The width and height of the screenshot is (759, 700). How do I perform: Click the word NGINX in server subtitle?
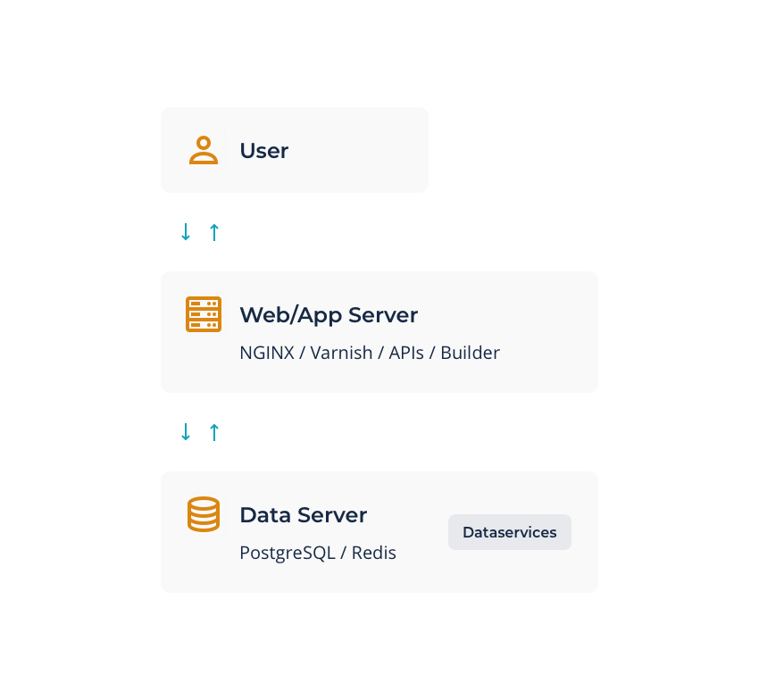[267, 353]
